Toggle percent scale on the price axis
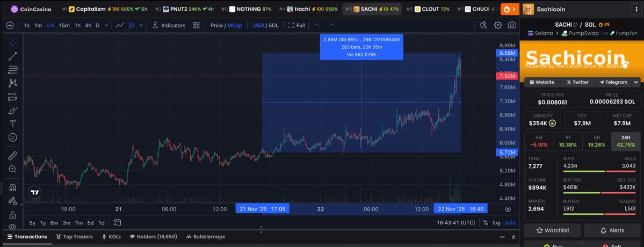The height and width of the screenshot is (247, 644). coord(486,223)
